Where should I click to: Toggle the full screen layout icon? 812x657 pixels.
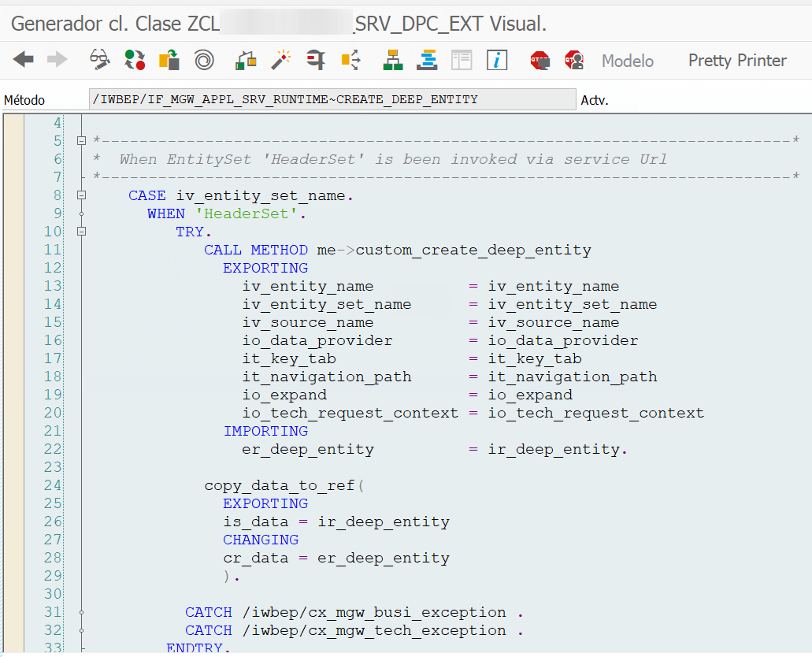(462, 60)
